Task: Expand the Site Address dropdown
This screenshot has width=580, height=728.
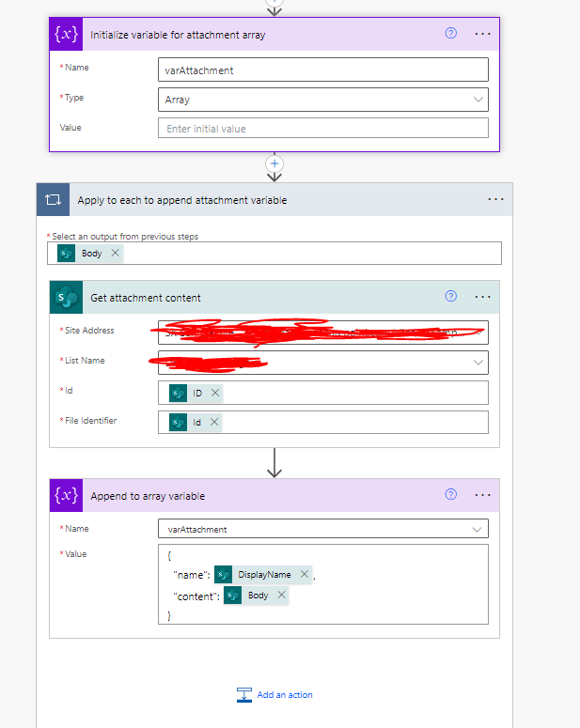Action: [479, 333]
